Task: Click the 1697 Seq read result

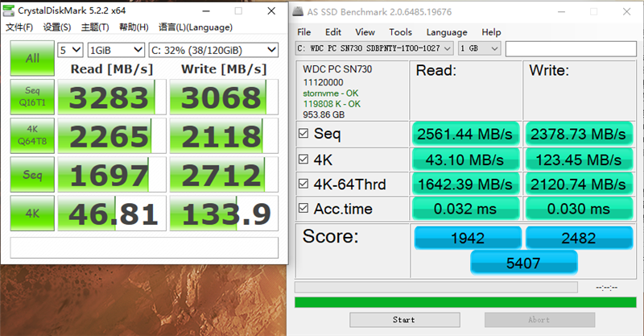Action: 112,174
